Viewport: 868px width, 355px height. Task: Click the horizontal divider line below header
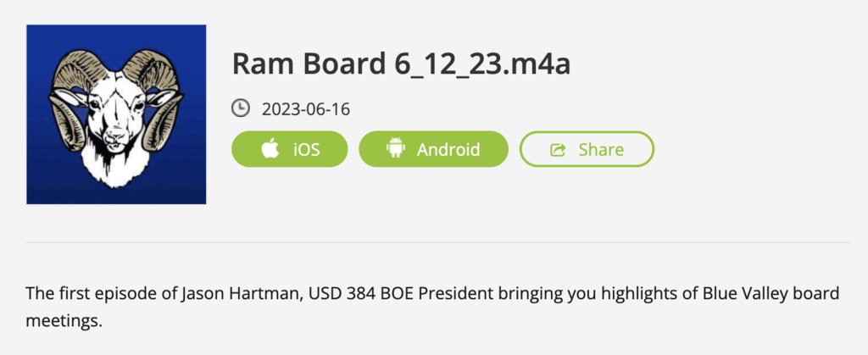tap(437, 242)
